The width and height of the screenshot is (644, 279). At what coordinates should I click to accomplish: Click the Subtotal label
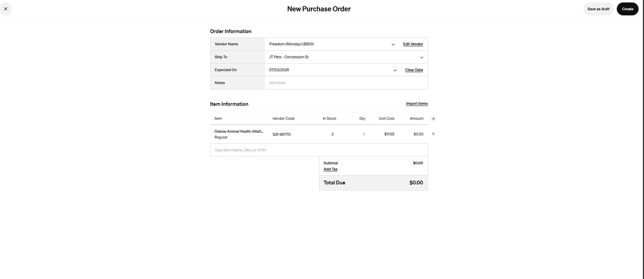coord(331,163)
